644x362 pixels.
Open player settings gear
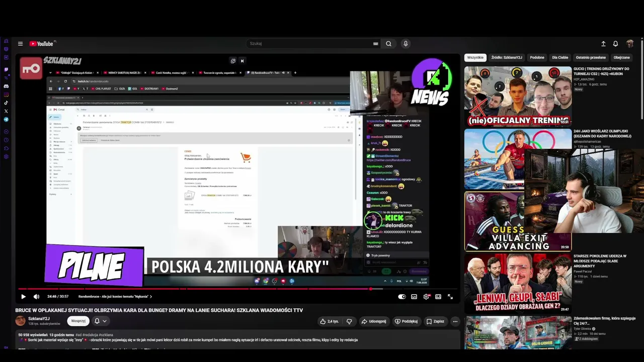(426, 297)
